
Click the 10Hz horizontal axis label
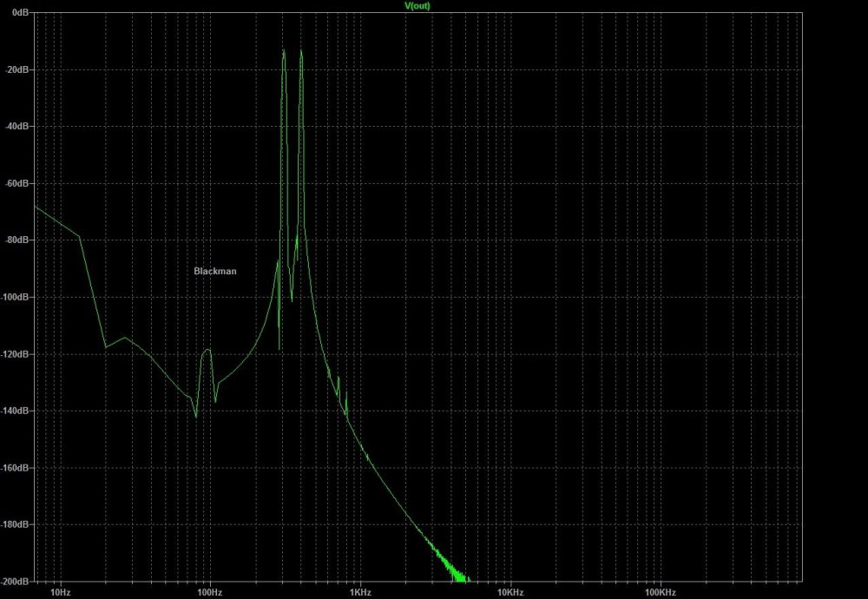pos(60,592)
